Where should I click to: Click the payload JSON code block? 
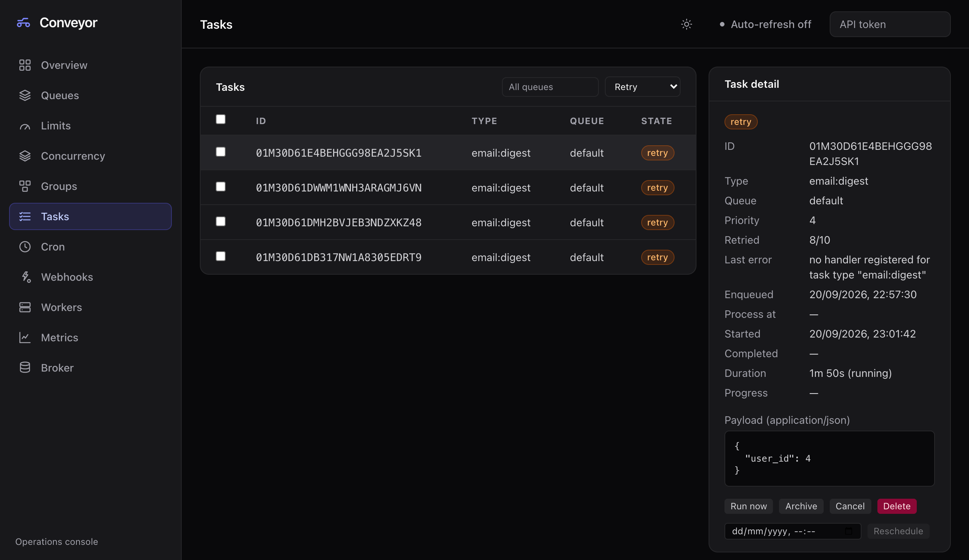click(x=829, y=459)
